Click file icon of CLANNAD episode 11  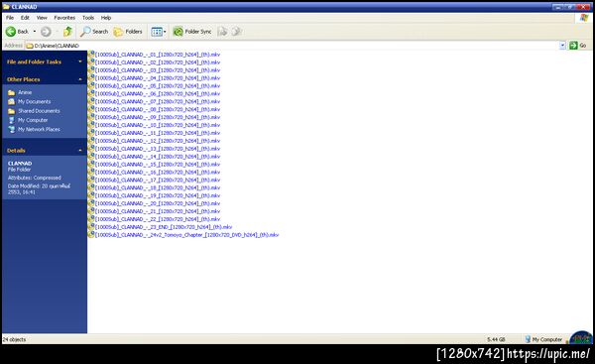[x=91, y=133]
